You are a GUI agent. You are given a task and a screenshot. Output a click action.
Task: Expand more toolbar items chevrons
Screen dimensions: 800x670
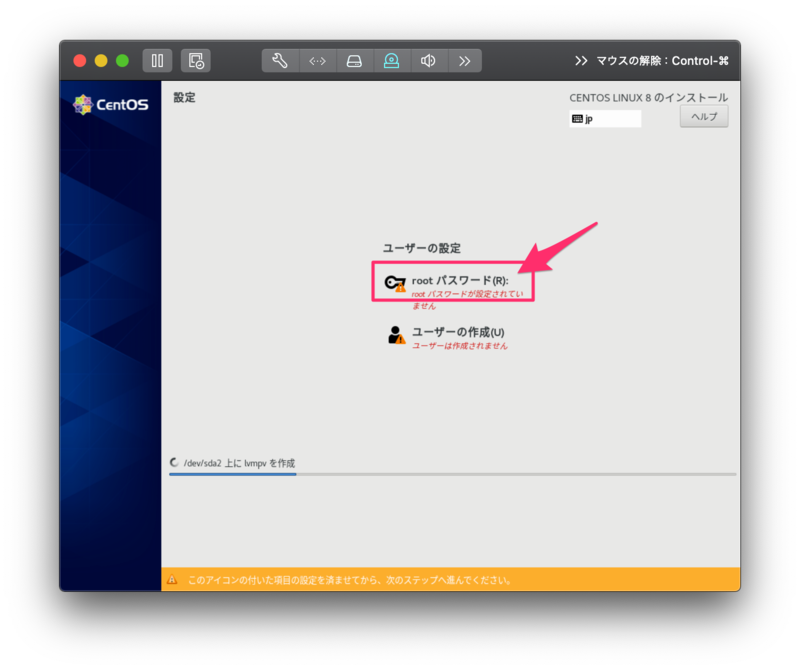tap(465, 61)
